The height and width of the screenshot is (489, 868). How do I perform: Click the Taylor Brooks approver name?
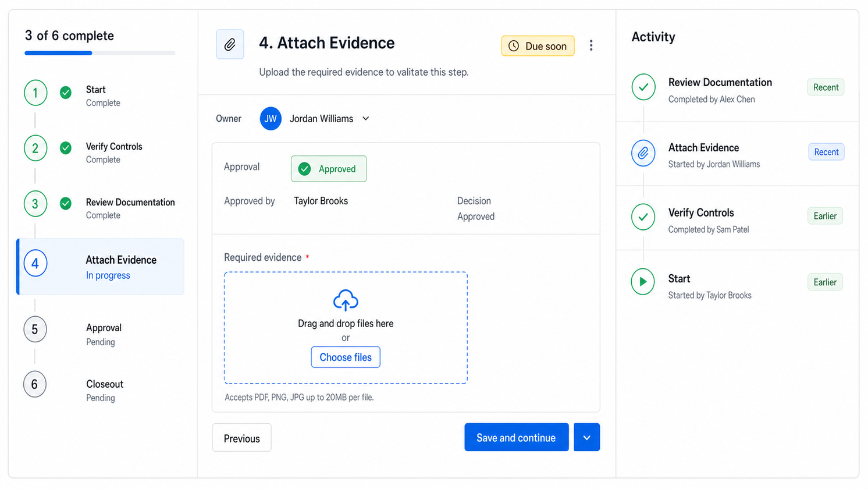pos(321,201)
